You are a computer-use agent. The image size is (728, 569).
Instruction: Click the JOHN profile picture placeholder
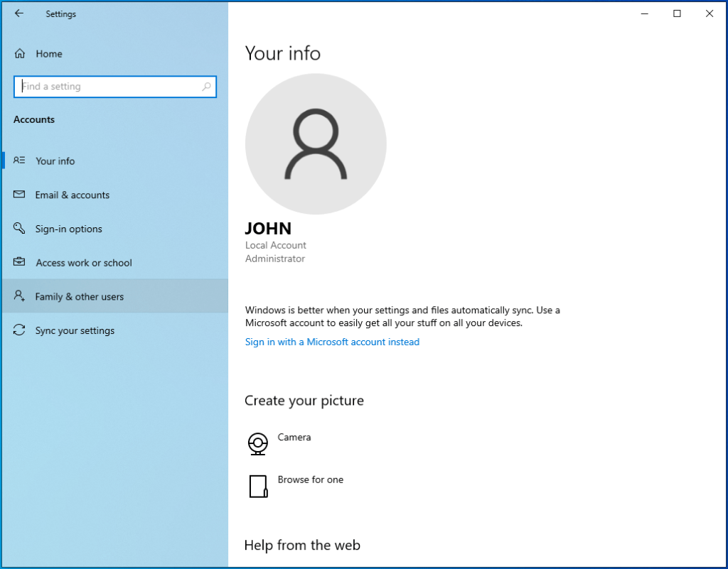pos(316,143)
